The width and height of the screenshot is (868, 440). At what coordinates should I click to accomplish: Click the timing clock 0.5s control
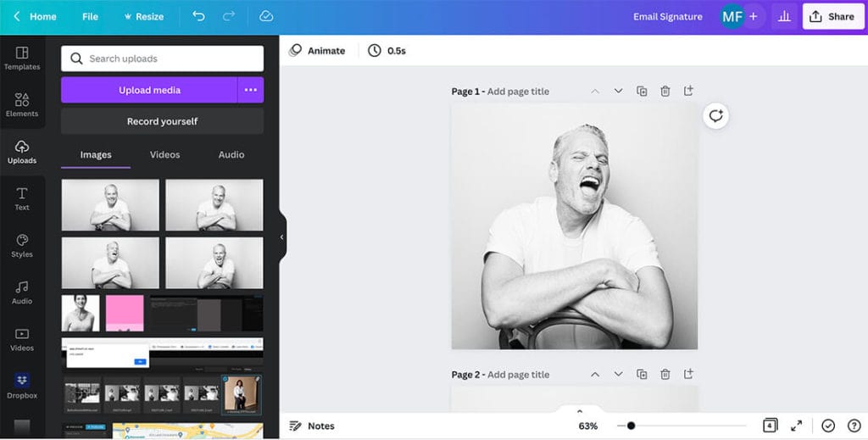[x=387, y=51]
